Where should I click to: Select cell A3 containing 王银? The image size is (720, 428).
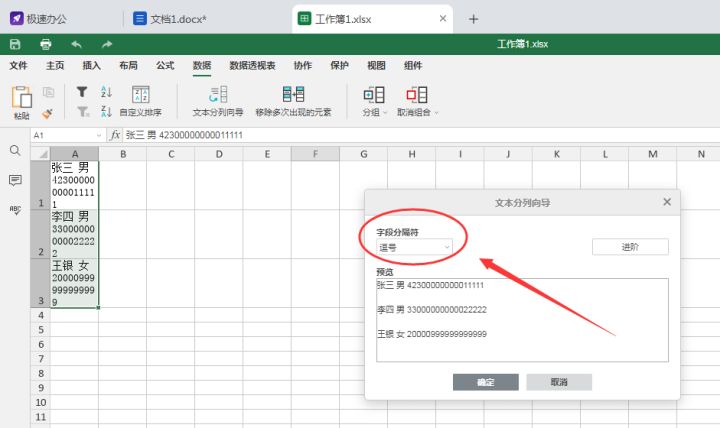74,283
